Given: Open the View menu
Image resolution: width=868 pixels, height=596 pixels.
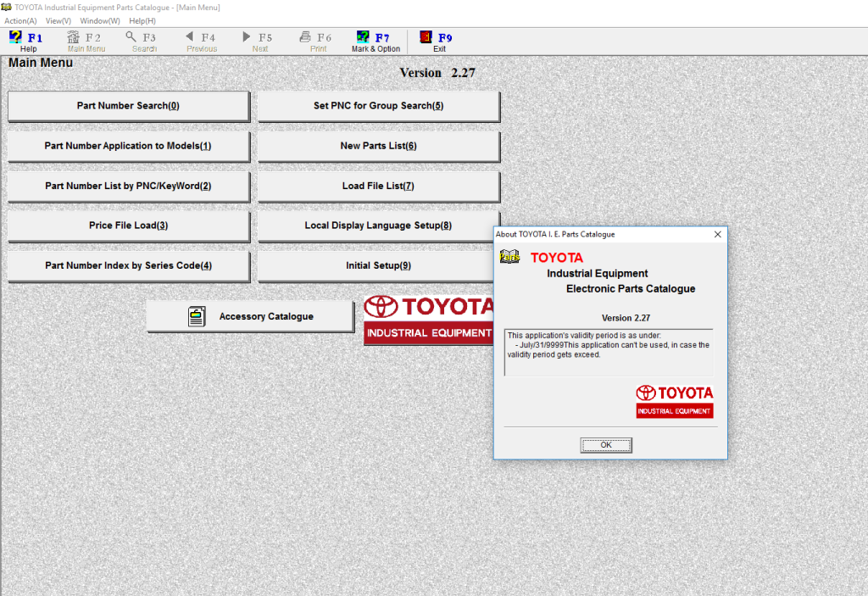Looking at the screenshot, I should coord(57,20).
